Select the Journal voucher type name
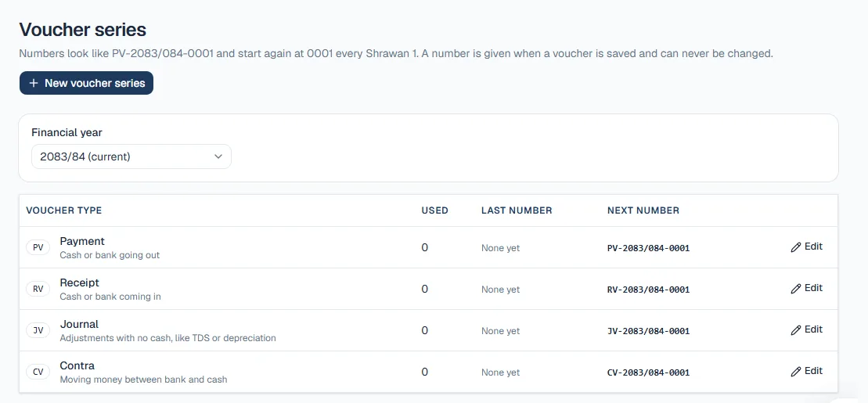 click(x=79, y=325)
